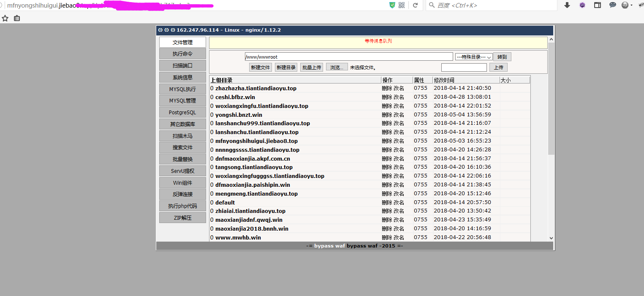This screenshot has width=644, height=296.
Task: Click the search magnifier icon
Action: [x=432, y=5]
